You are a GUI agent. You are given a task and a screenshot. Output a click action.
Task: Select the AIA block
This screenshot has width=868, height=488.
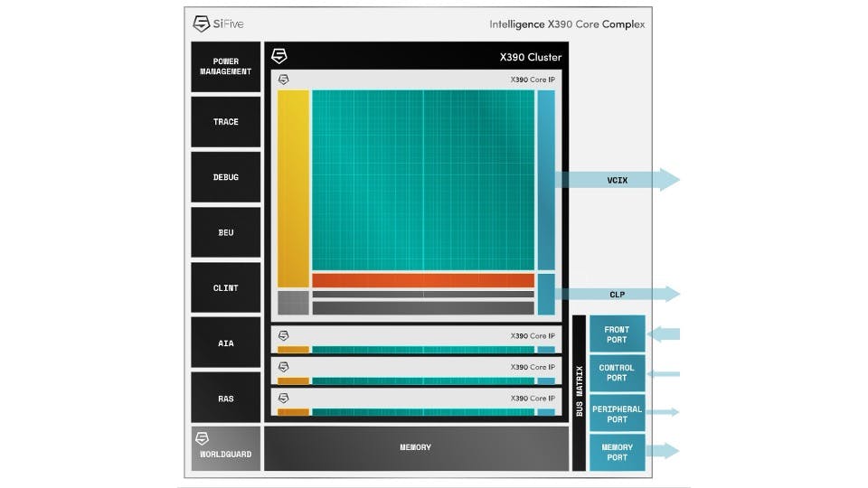point(226,343)
